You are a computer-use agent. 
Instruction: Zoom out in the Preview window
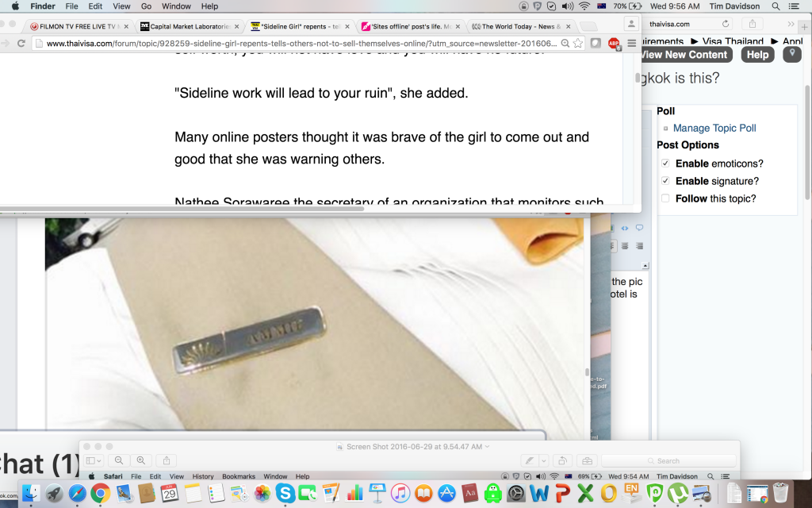point(119,460)
